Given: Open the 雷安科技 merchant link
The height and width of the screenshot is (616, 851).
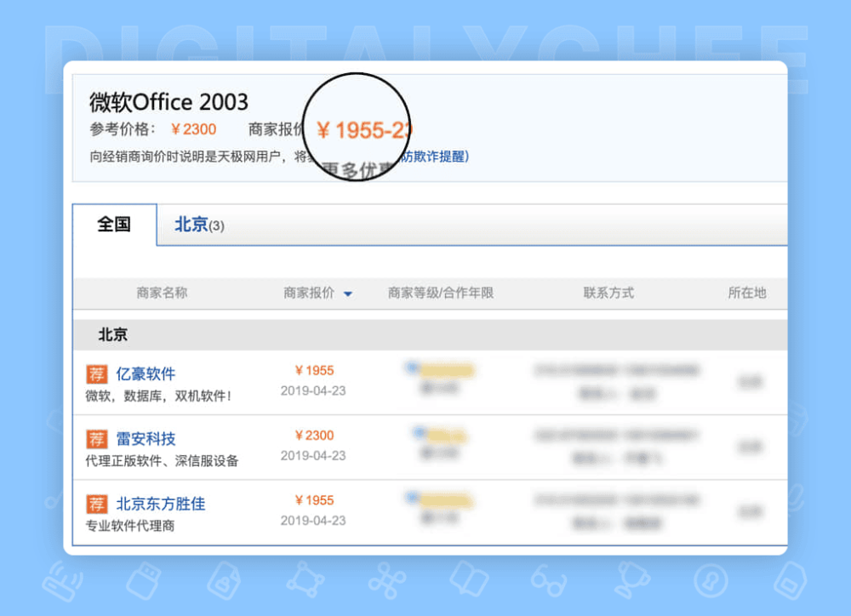Looking at the screenshot, I should click(146, 438).
